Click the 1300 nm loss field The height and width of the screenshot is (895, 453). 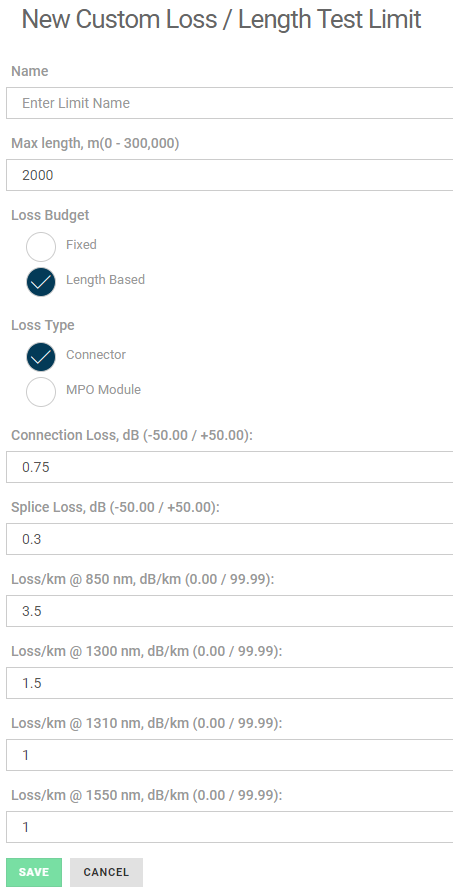point(229,683)
